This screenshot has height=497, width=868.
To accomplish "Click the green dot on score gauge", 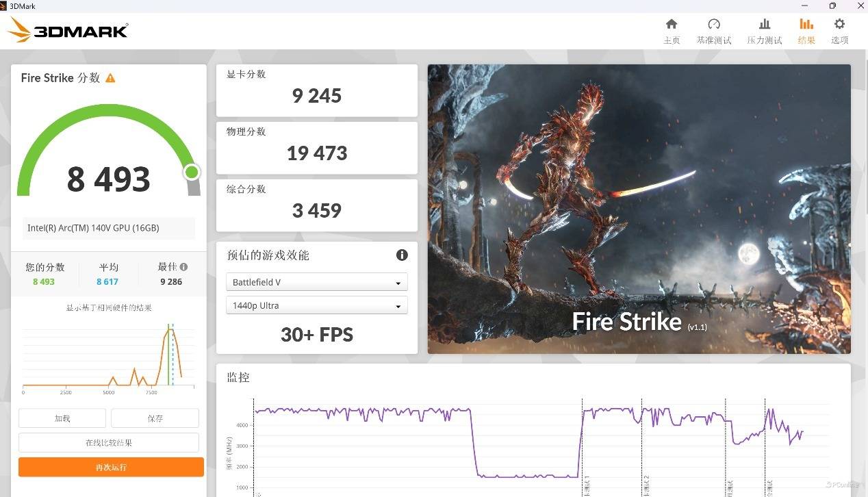I will (x=192, y=172).
